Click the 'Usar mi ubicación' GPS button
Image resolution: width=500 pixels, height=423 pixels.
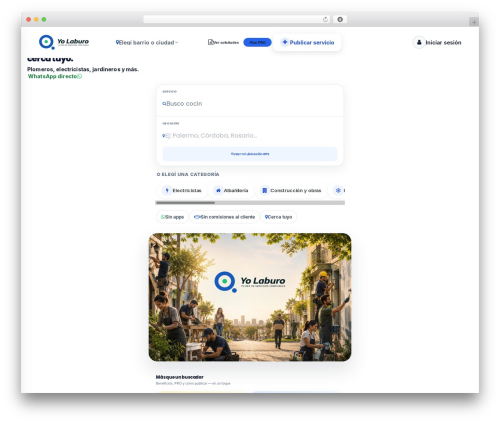coord(250,154)
